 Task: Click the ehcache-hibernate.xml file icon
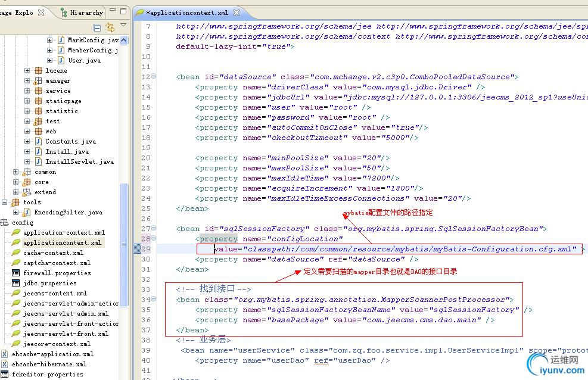click(5, 364)
